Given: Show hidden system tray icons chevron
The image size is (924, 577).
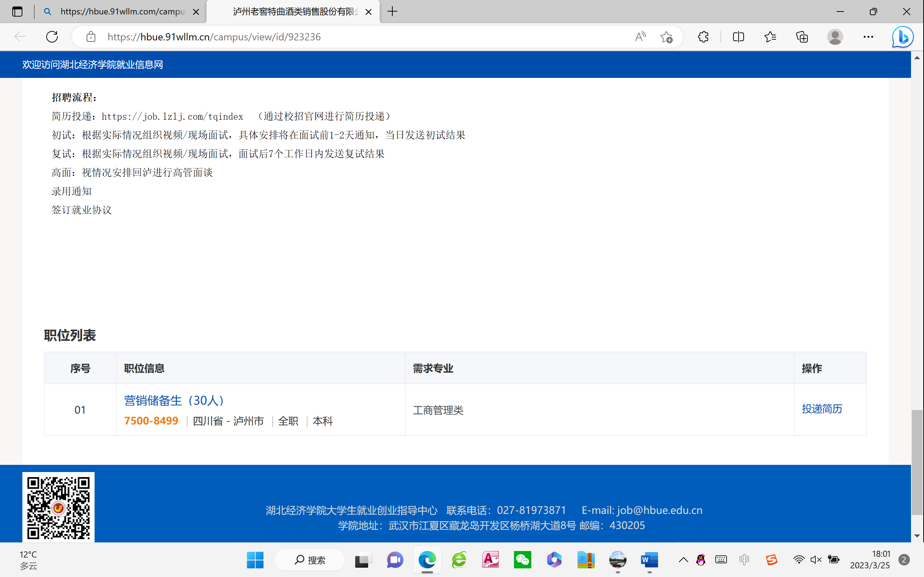Looking at the screenshot, I should click(x=684, y=560).
